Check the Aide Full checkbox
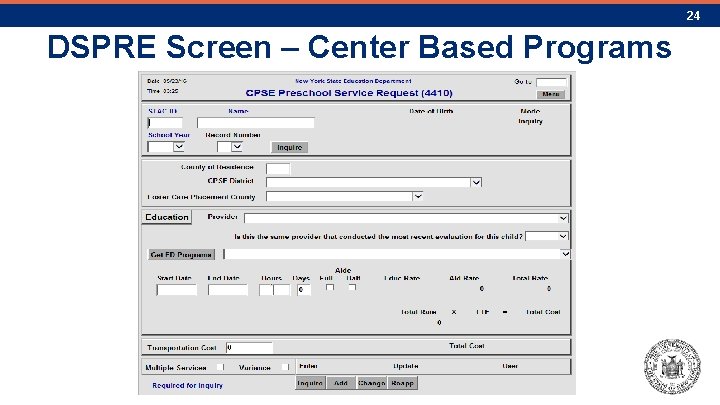Screen dimensions: 720x405 (330, 287)
